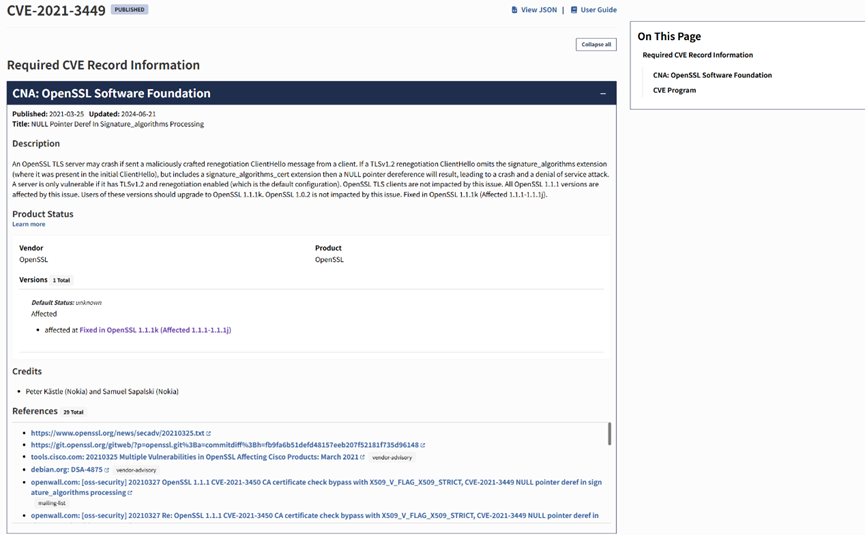Jump to CVE Program in sidebar
The height and width of the screenshot is (535, 865).
pyautogui.click(x=674, y=90)
